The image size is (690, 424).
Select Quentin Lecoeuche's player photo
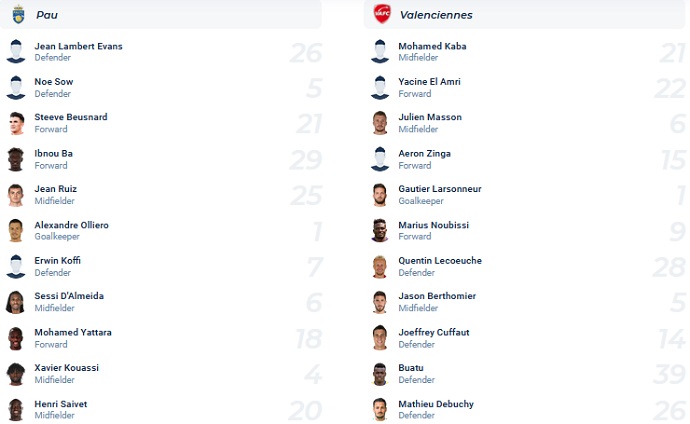click(x=380, y=267)
